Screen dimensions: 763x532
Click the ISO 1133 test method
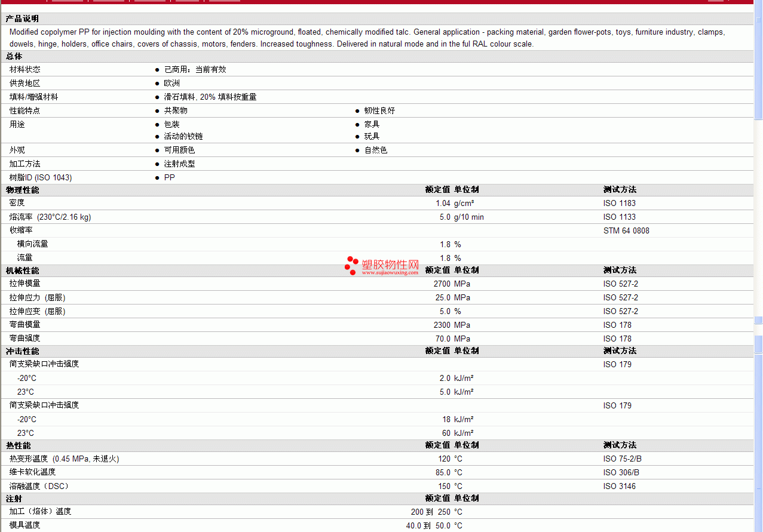(x=620, y=217)
